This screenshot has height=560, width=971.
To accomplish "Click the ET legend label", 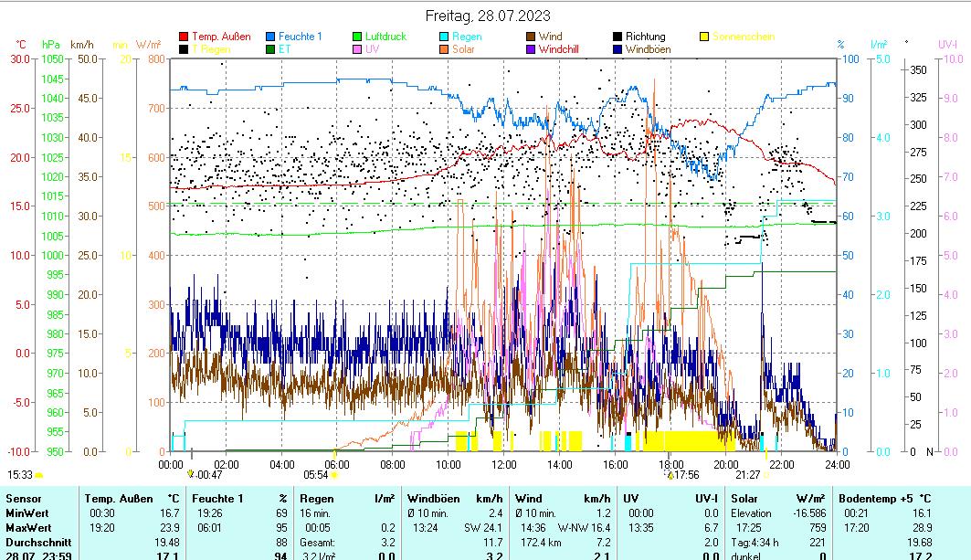I will click(x=284, y=49).
